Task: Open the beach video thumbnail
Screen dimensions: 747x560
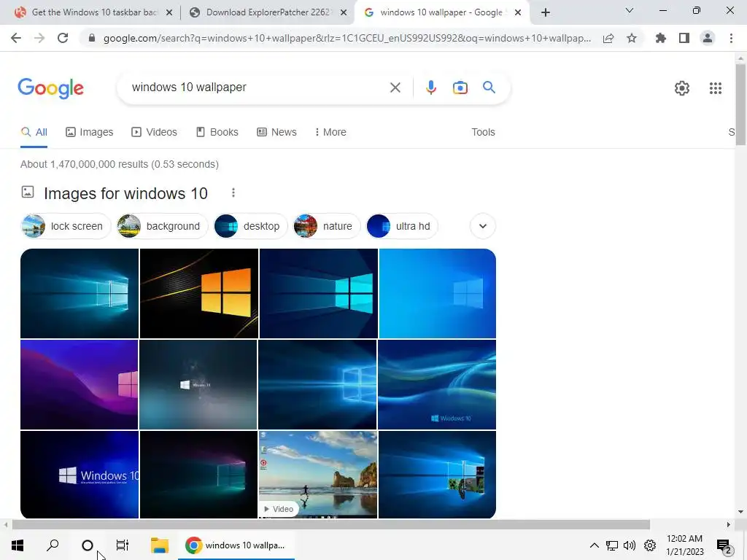Action: coord(318,474)
